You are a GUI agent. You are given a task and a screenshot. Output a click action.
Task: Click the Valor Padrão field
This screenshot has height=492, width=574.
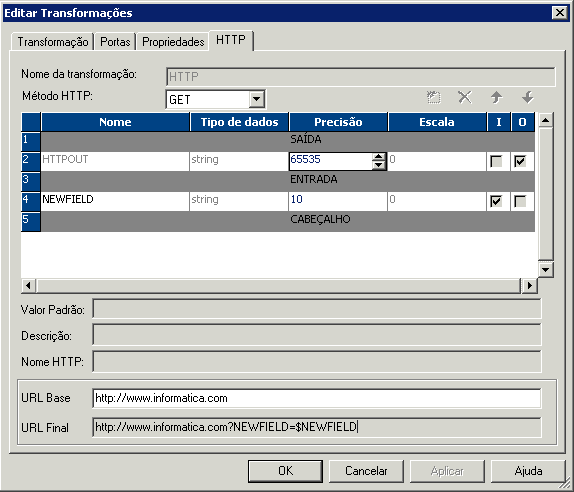(317, 309)
